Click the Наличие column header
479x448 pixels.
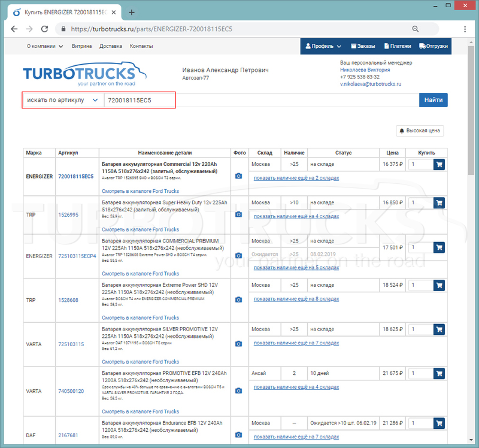294,153
